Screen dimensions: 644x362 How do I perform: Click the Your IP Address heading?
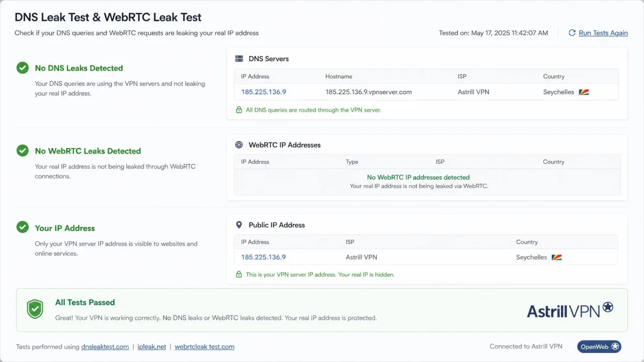65,228
